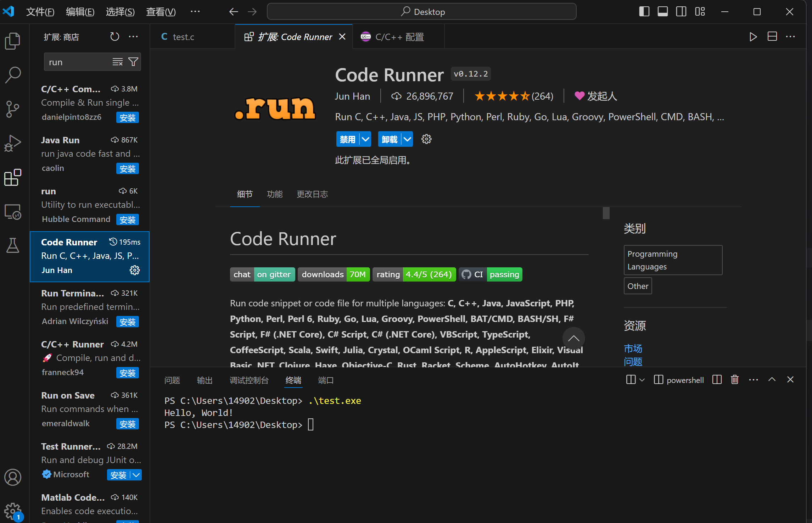The height and width of the screenshot is (523, 812).
Task: Expand the Disable button dropdown
Action: click(x=365, y=139)
